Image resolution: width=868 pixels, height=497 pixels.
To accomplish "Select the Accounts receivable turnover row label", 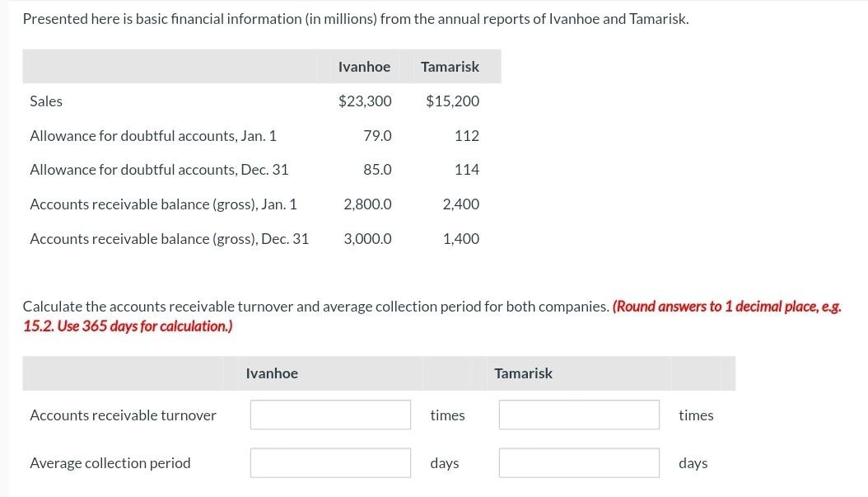I will (x=122, y=415).
